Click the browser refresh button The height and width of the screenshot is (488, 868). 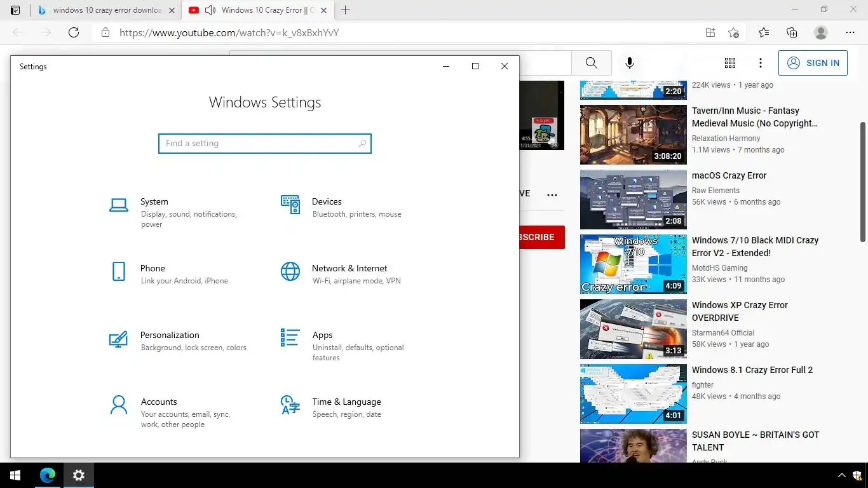pos(74,32)
